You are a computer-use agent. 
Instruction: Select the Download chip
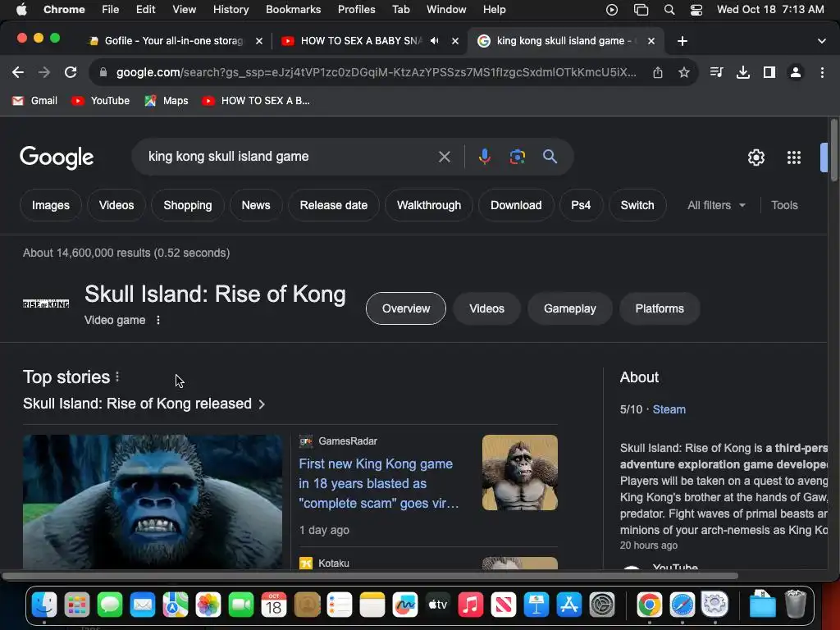click(x=516, y=205)
